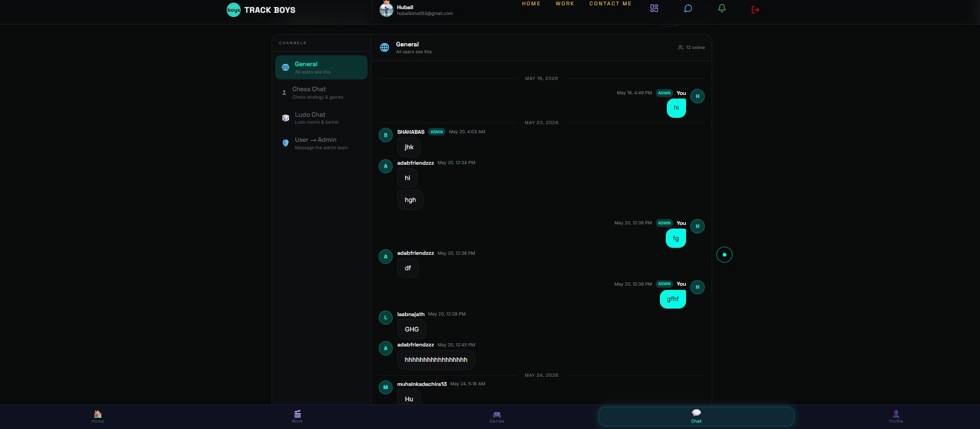Click the 12 online users indicator
This screenshot has width=980, height=429.
(x=691, y=47)
